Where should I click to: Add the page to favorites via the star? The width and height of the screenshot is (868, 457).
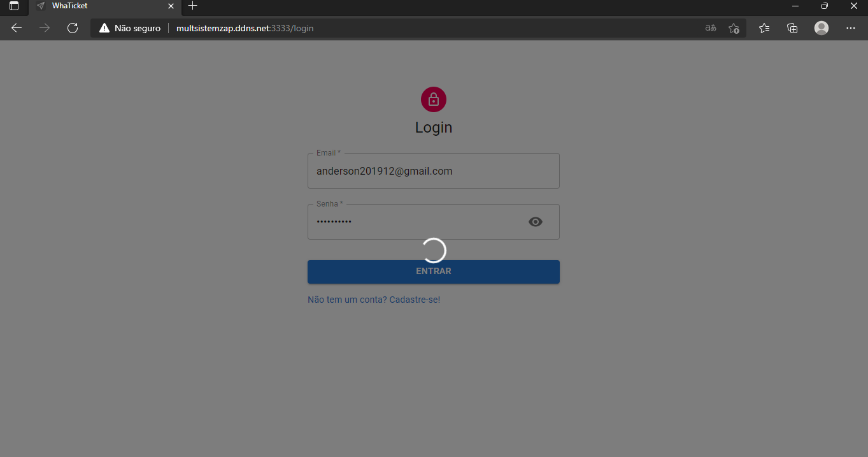734,28
